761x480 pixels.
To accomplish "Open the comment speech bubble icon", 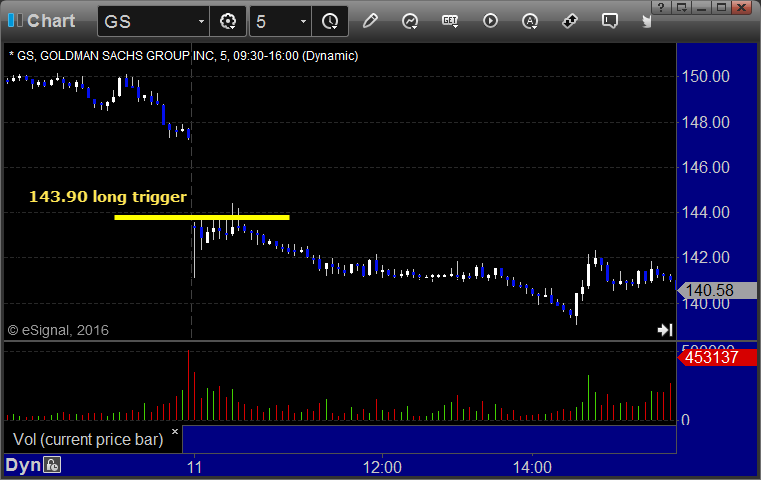I will pos(610,21).
